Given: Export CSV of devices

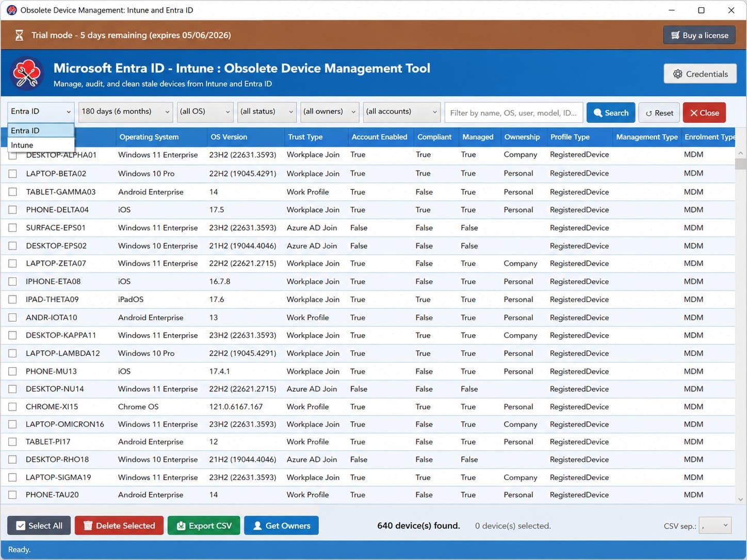Looking at the screenshot, I should (204, 525).
